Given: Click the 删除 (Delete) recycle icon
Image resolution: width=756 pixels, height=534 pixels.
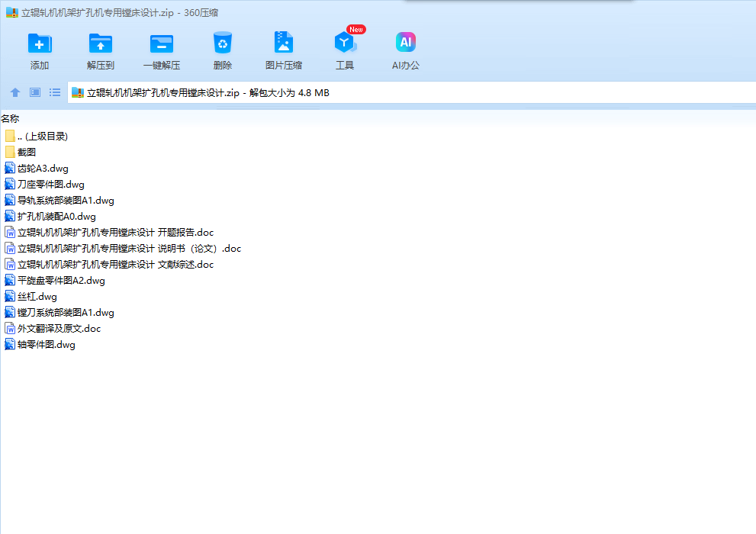Looking at the screenshot, I should pos(222,43).
